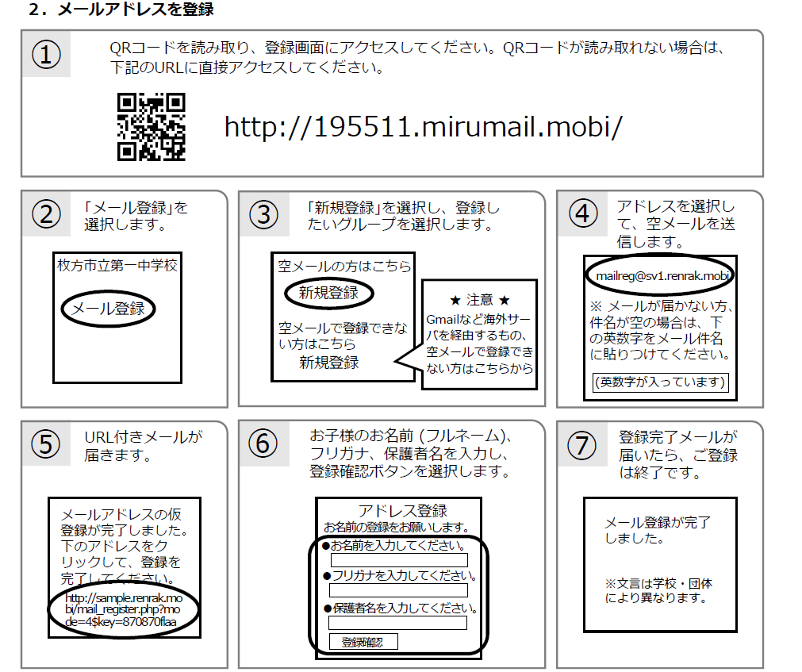Click the アドレスを選択して、空メールを送信します instruction
Viewport: 802px width, 672px height.
(x=676, y=224)
